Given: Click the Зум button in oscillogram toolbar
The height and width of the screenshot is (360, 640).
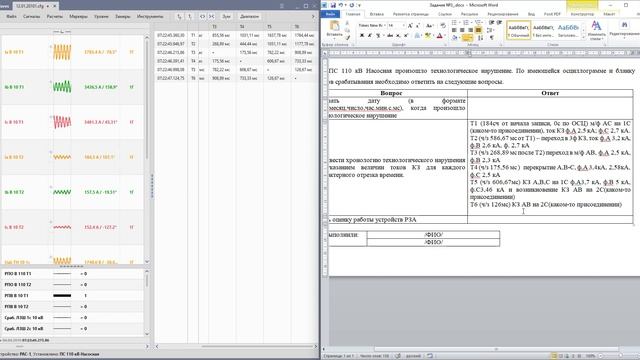Looking at the screenshot, I should coord(226,16).
